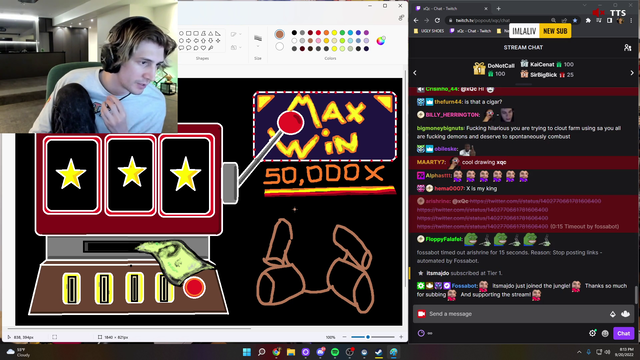Open the Edit colors wheel in Paint
Viewport: 640px width, 360px height.
(380, 40)
